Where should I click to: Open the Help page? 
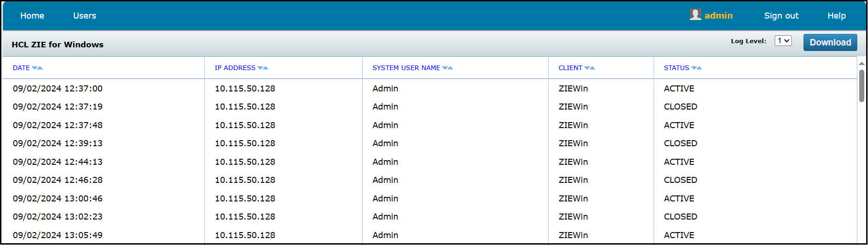coord(836,16)
